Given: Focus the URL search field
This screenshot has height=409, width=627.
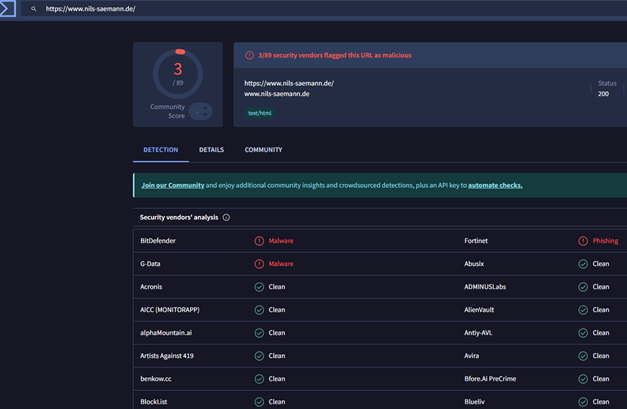Looking at the screenshot, I should [x=324, y=9].
